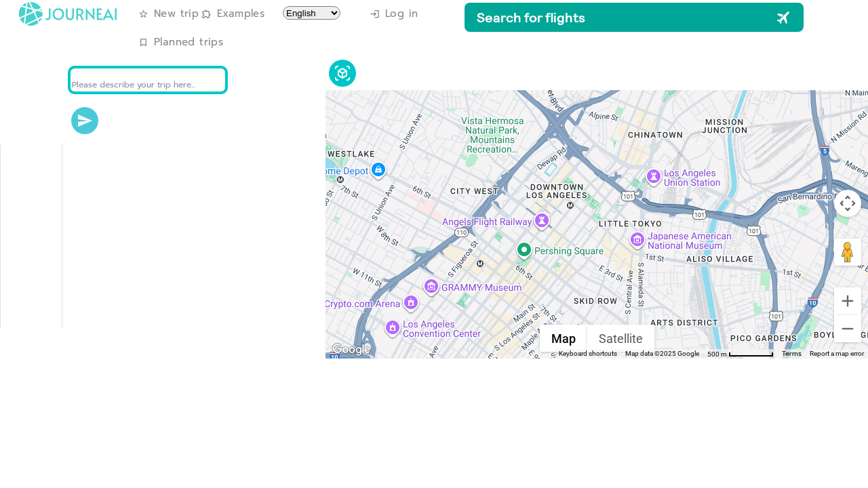
Task: Switch to Satellite view
Action: click(x=619, y=338)
